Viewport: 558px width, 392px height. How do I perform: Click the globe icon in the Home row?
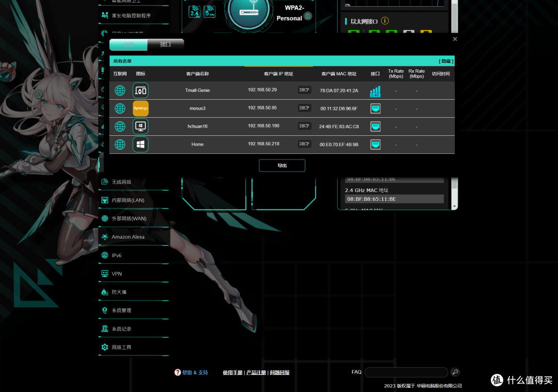120,145
